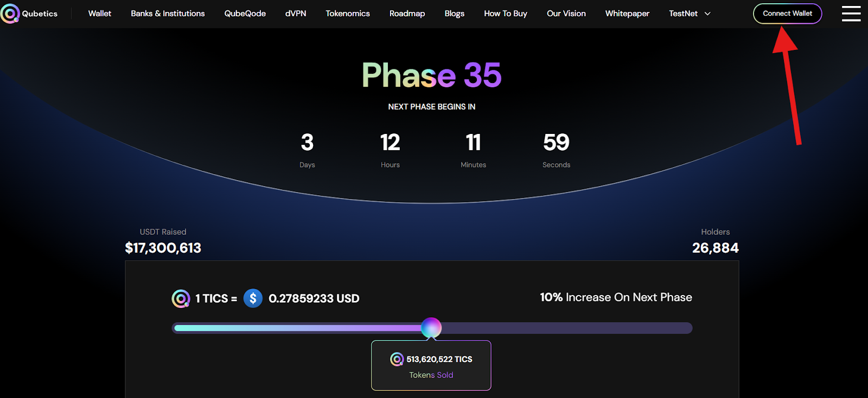The width and height of the screenshot is (868, 398).
Task: Expand the TestNet dropdown chevron
Action: [x=707, y=14]
